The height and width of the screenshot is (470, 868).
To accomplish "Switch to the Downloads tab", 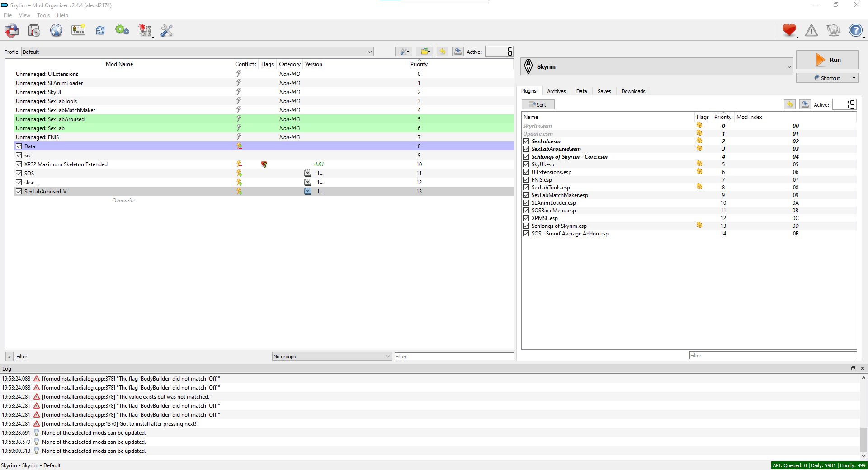I will [633, 91].
